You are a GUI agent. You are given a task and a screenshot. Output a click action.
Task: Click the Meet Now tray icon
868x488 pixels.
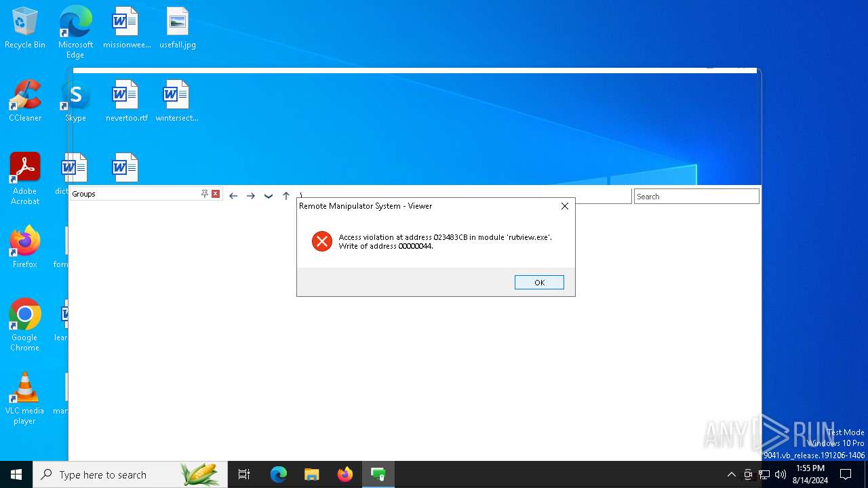(x=748, y=474)
